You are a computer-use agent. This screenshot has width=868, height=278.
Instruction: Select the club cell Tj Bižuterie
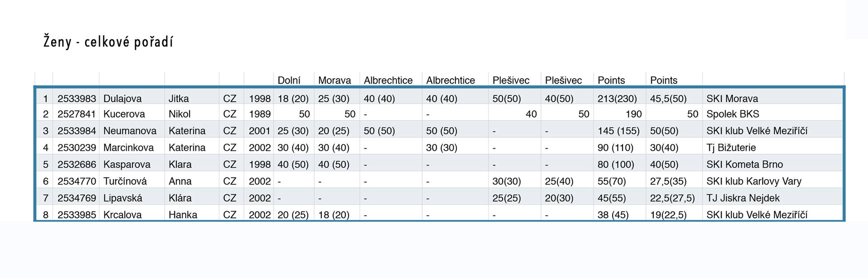(731, 147)
